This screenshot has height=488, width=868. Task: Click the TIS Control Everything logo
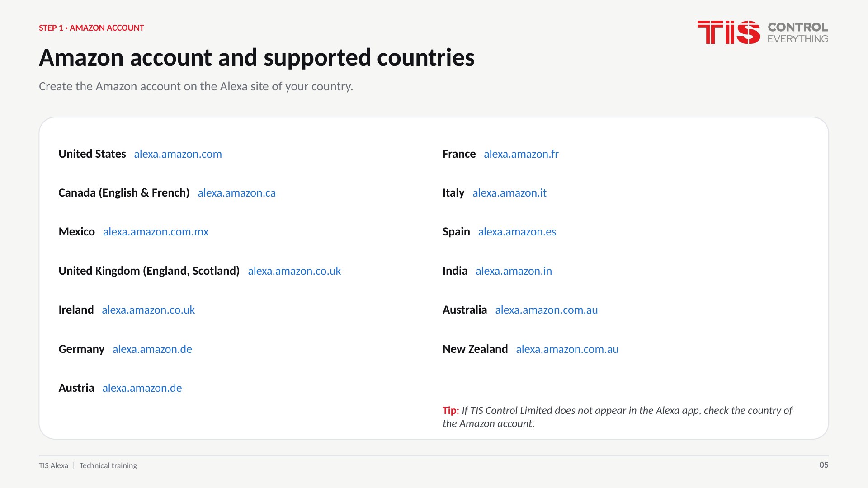pyautogui.click(x=763, y=32)
